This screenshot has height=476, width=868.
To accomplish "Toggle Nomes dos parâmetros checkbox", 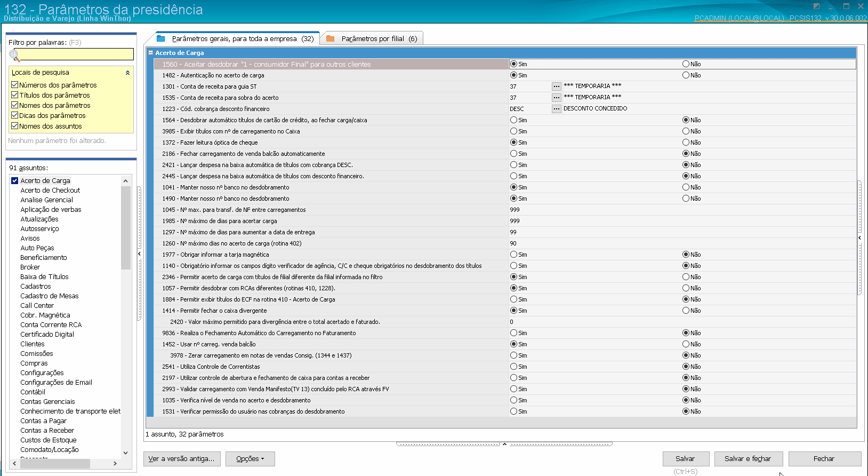I will tap(15, 105).
